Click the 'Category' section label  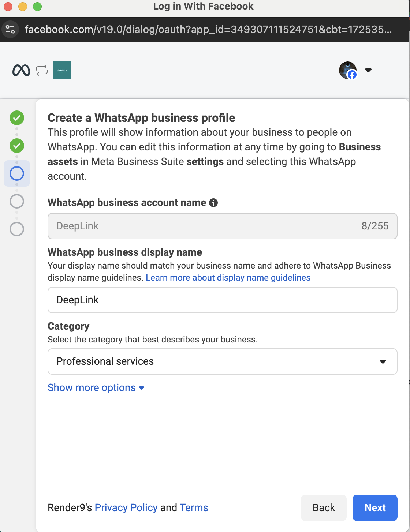click(68, 326)
